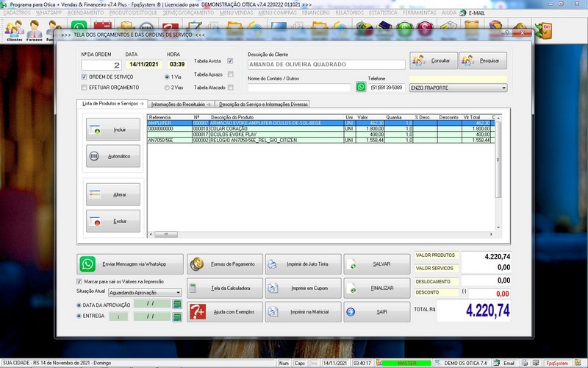Click FpqSystem entry in status bar

pyautogui.click(x=557, y=363)
